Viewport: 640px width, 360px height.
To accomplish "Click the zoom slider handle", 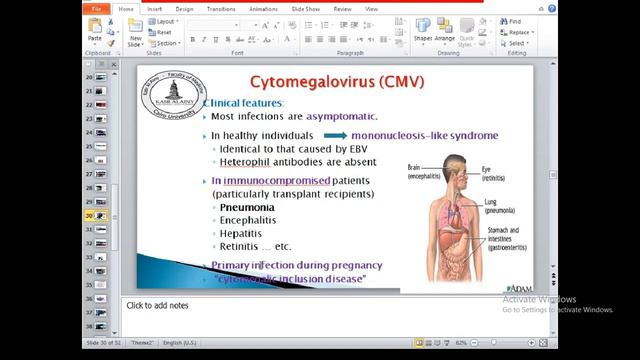I will [x=494, y=343].
